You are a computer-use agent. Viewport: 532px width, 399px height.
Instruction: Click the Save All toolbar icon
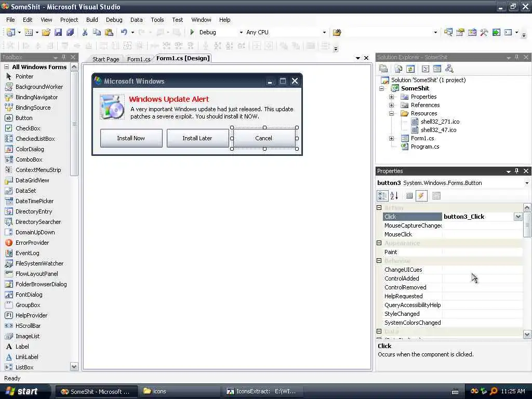(70, 32)
